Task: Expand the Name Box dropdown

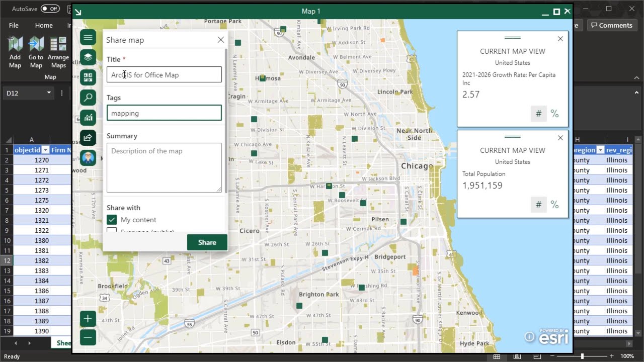Action: (49, 93)
